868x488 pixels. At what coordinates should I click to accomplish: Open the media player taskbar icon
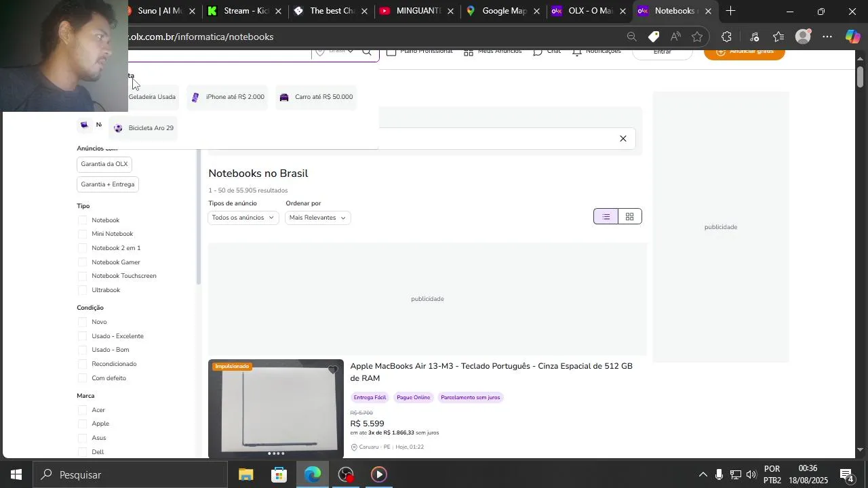click(379, 474)
